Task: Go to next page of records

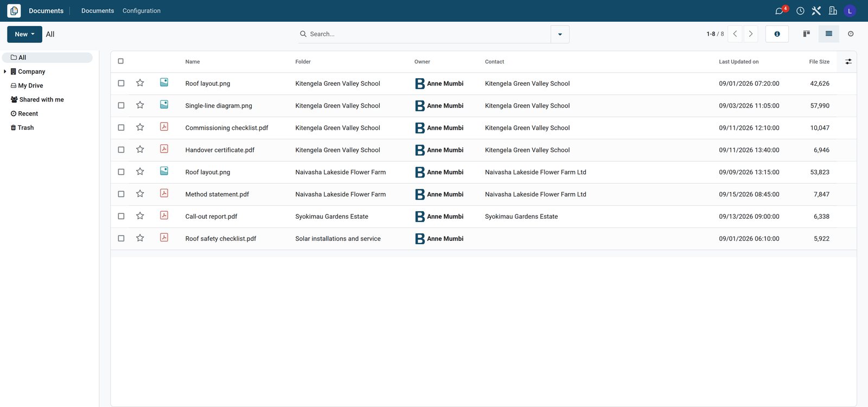Action: [x=751, y=34]
